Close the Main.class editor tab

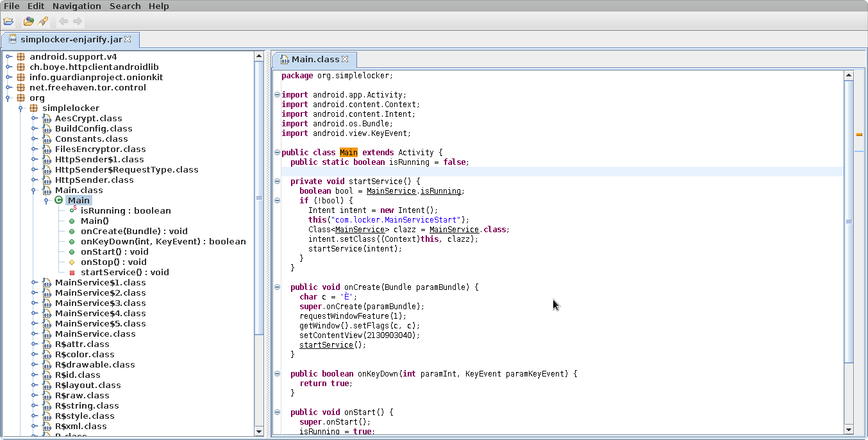point(345,59)
